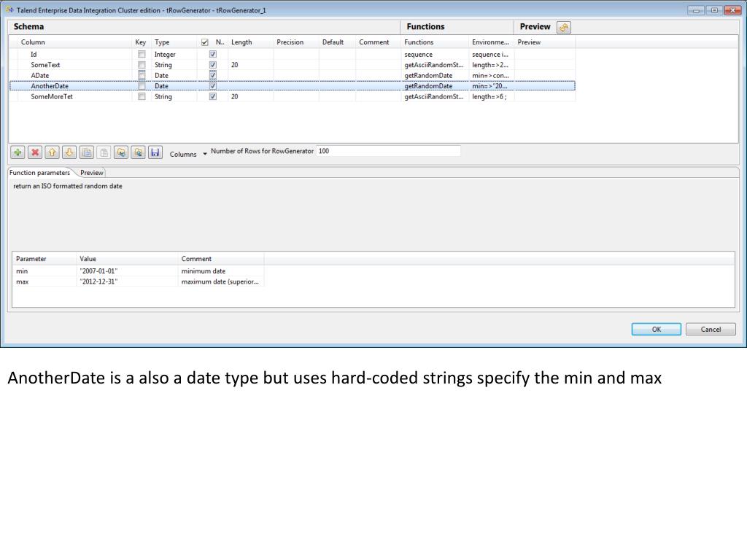Screen dimensions: 747x560
Task: Edit the max parameter value "2012-12-31"
Action: click(x=127, y=281)
